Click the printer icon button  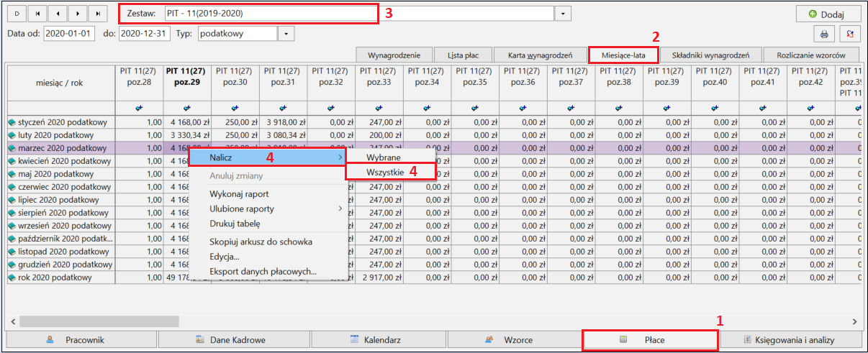click(x=824, y=34)
